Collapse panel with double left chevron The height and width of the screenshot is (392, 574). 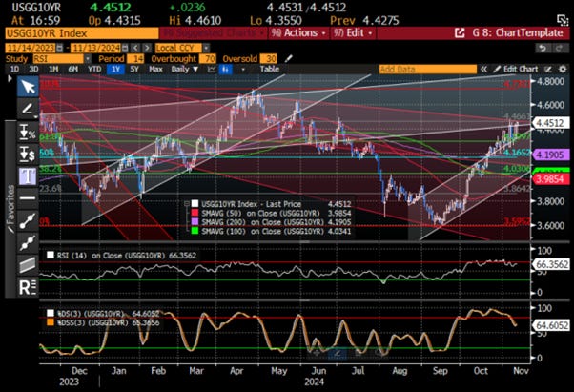point(484,70)
